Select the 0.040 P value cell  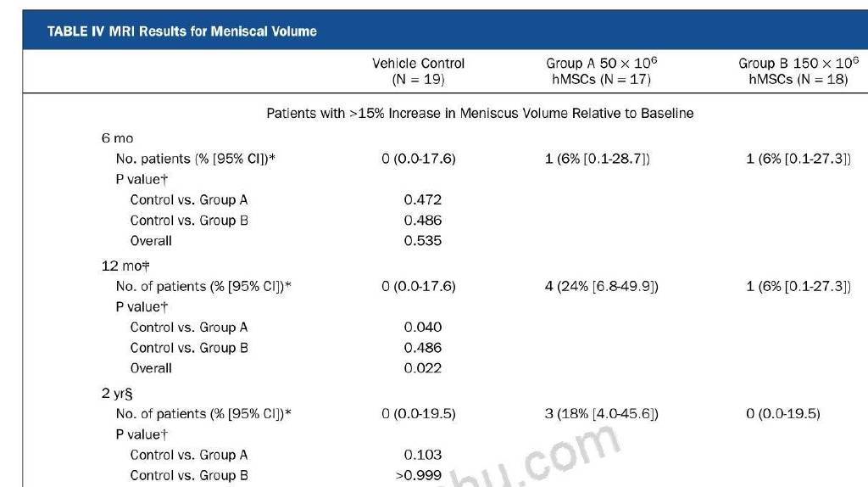click(x=422, y=327)
